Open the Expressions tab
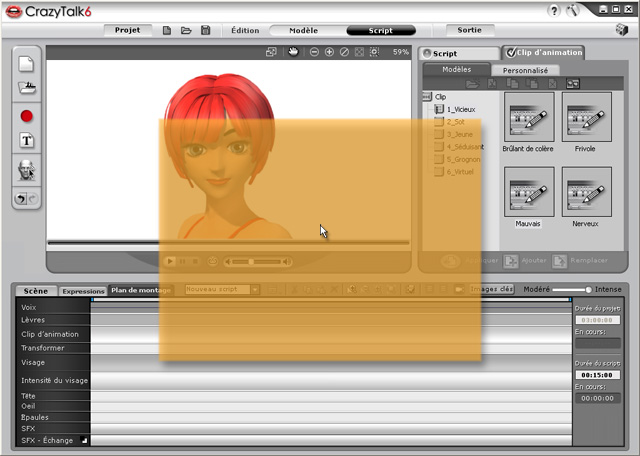The image size is (640, 456). [x=83, y=291]
